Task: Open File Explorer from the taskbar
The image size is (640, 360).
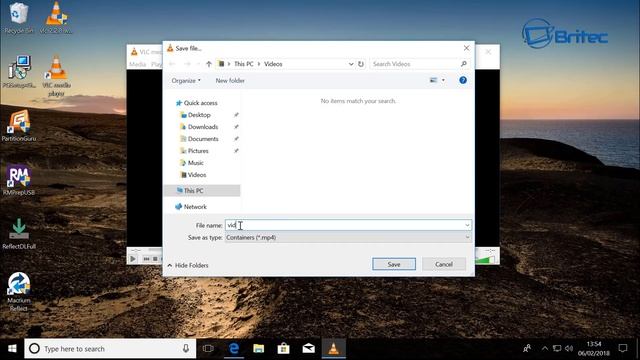Action: tap(258, 349)
